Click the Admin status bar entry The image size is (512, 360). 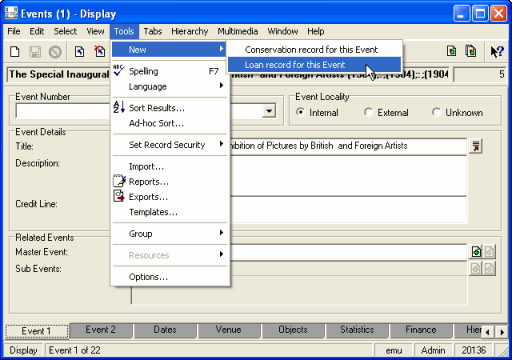433,350
